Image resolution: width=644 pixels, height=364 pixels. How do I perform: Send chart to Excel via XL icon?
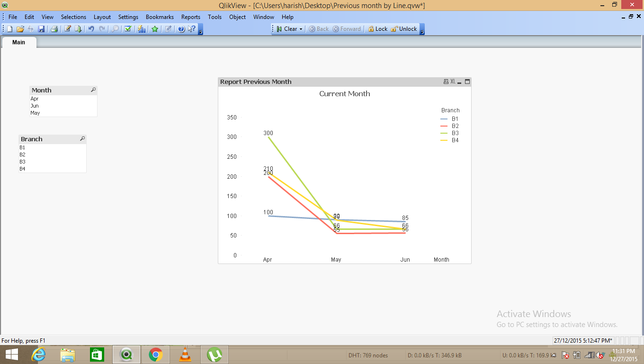point(453,82)
